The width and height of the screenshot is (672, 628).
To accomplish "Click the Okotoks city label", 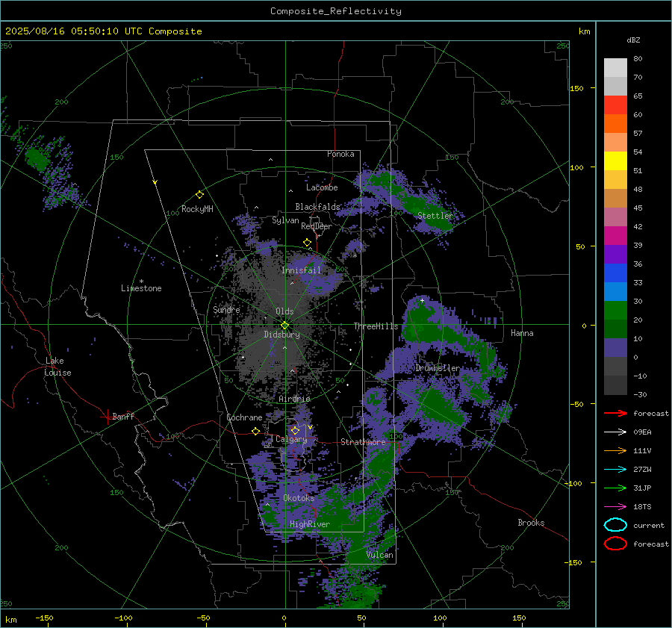I will [x=299, y=498].
